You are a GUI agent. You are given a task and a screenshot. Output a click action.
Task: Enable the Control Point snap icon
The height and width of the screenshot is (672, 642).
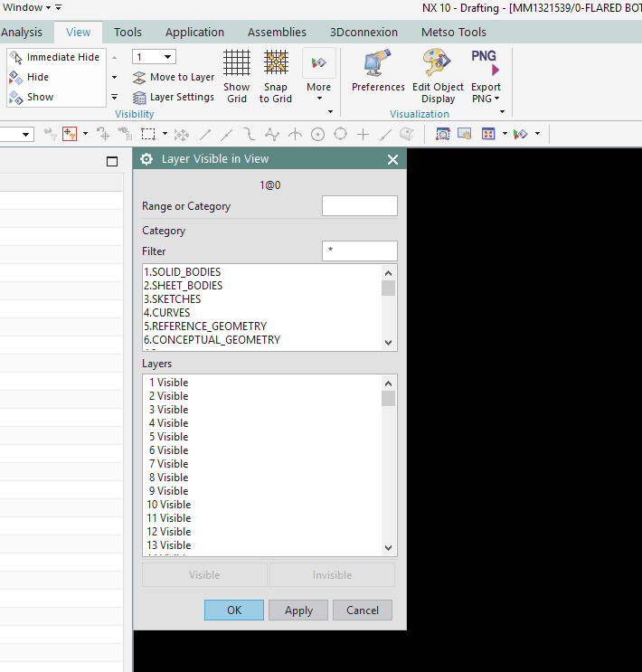(249, 134)
